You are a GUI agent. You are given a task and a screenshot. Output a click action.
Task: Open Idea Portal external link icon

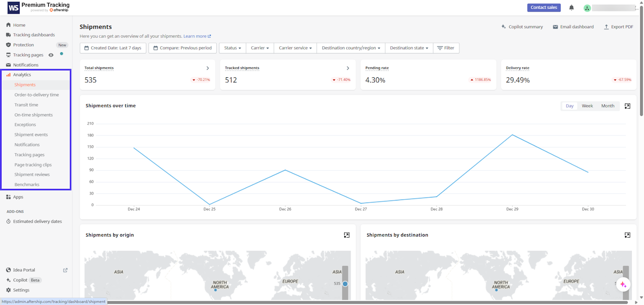[x=65, y=270]
